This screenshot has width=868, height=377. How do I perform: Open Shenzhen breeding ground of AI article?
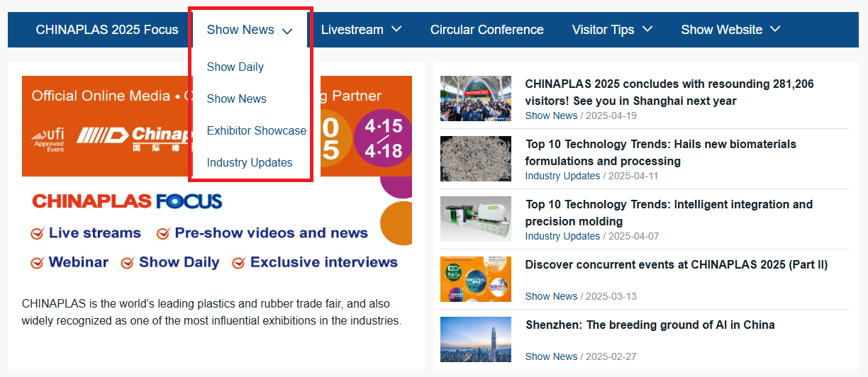pos(650,325)
